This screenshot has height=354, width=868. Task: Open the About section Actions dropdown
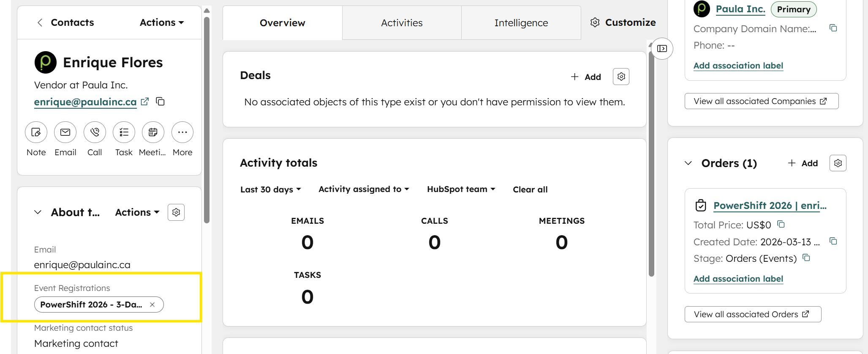(137, 212)
